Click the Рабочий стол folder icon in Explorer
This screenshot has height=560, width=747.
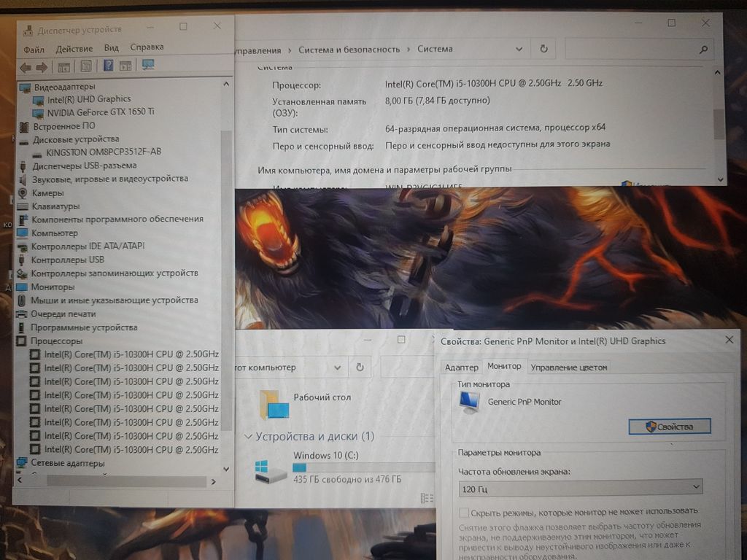pos(274,404)
